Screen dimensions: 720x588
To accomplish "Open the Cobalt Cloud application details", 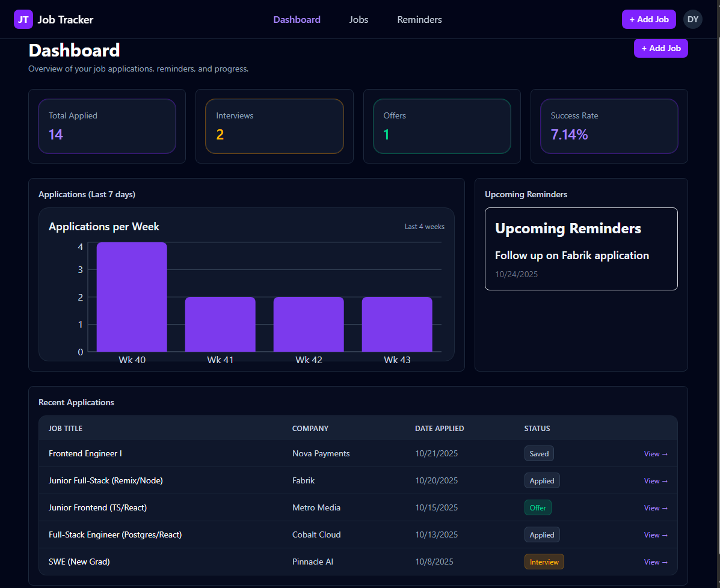I will pos(655,534).
